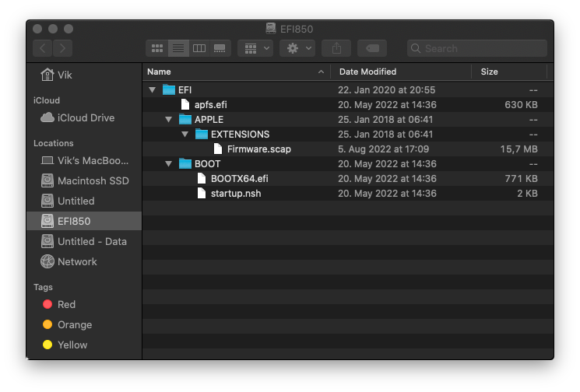Select the EFI folder icon
Screen dimensions: 580x392
169,89
